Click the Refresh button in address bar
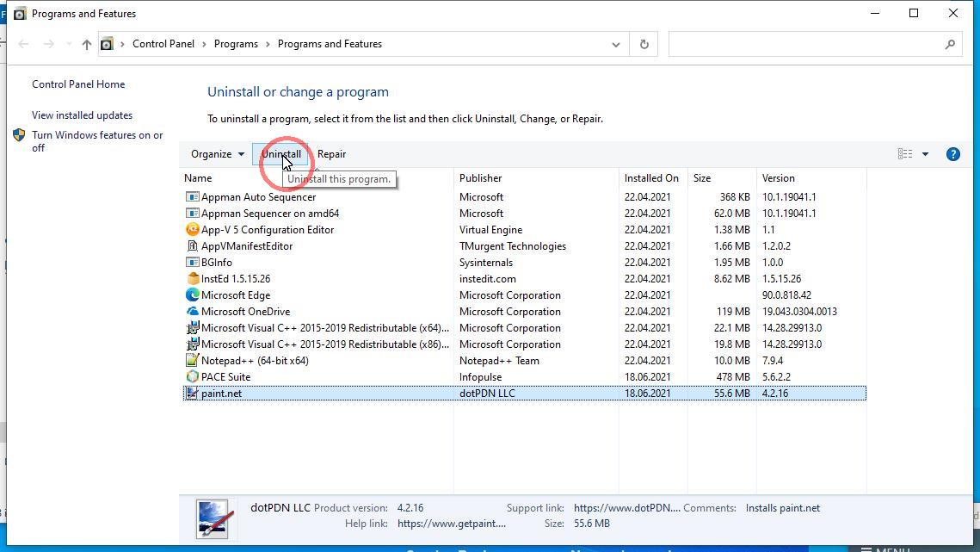This screenshot has width=980, height=552. coord(644,44)
